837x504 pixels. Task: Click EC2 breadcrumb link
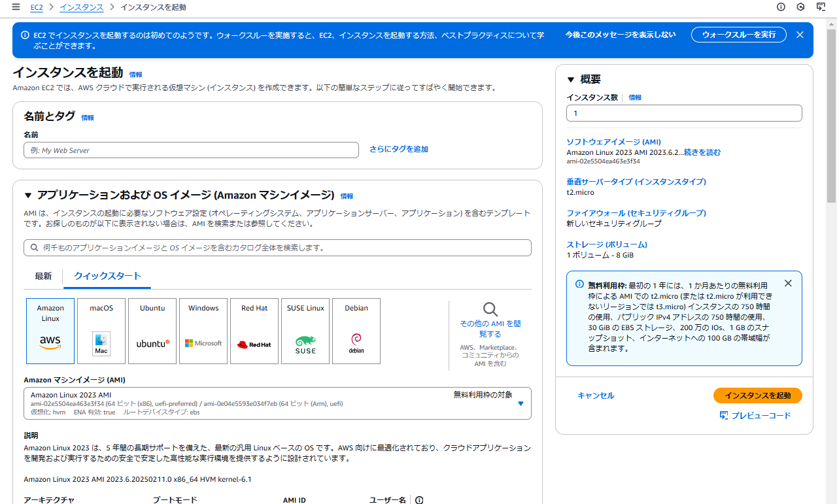point(37,7)
